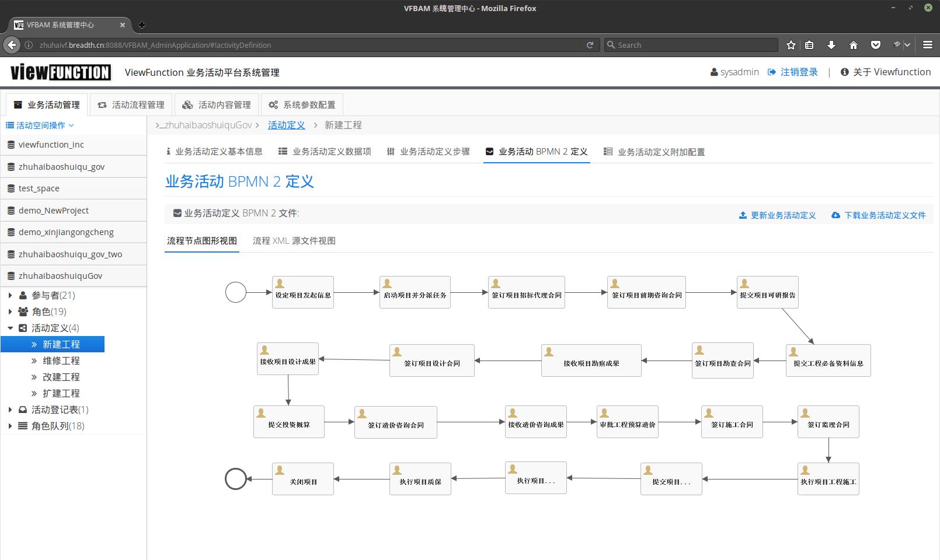
Task: Open 业务活动定义步骤 tab
Action: (429, 152)
